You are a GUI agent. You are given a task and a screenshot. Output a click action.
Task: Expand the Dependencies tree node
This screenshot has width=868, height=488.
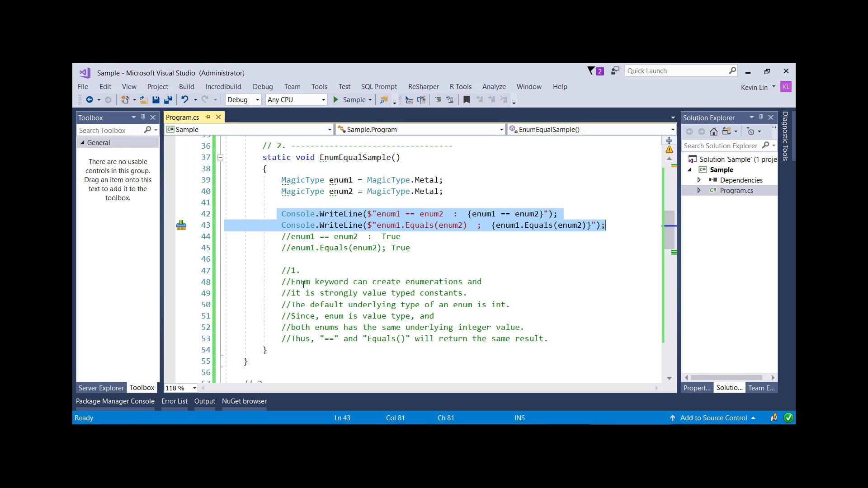(x=699, y=180)
